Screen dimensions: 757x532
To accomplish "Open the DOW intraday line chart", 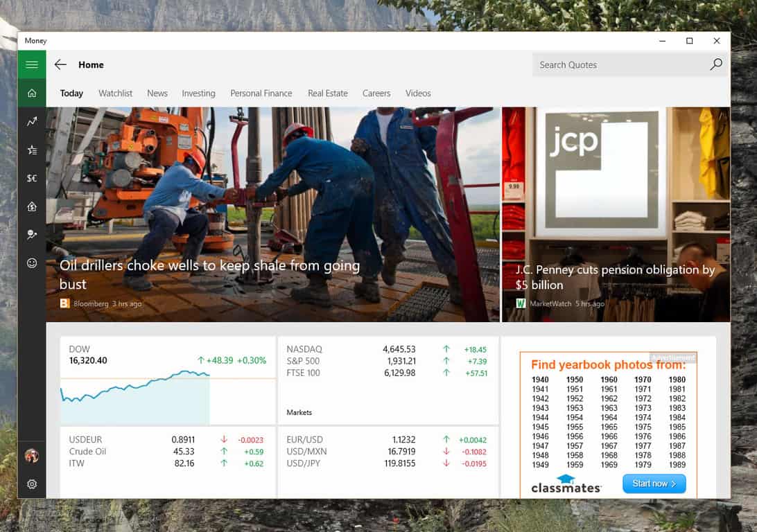I will pyautogui.click(x=168, y=397).
